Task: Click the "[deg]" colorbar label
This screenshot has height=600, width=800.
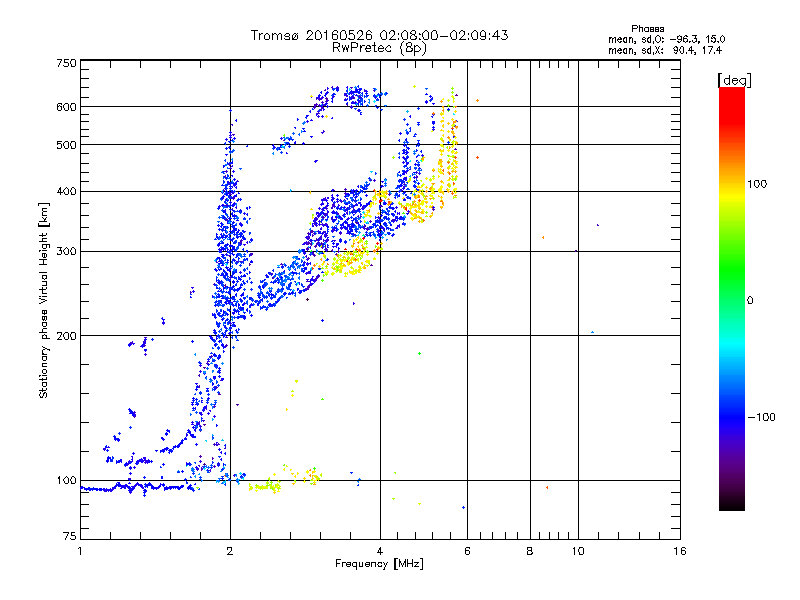Action: coord(734,80)
